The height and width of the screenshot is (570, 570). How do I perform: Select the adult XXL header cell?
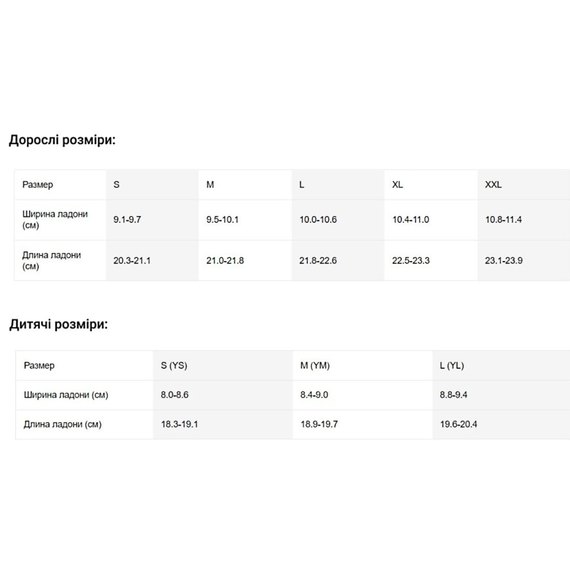click(524, 185)
